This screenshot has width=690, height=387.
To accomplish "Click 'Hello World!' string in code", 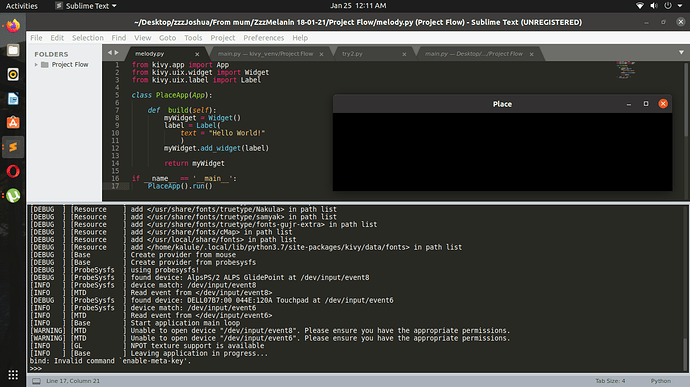I will pos(237,133).
